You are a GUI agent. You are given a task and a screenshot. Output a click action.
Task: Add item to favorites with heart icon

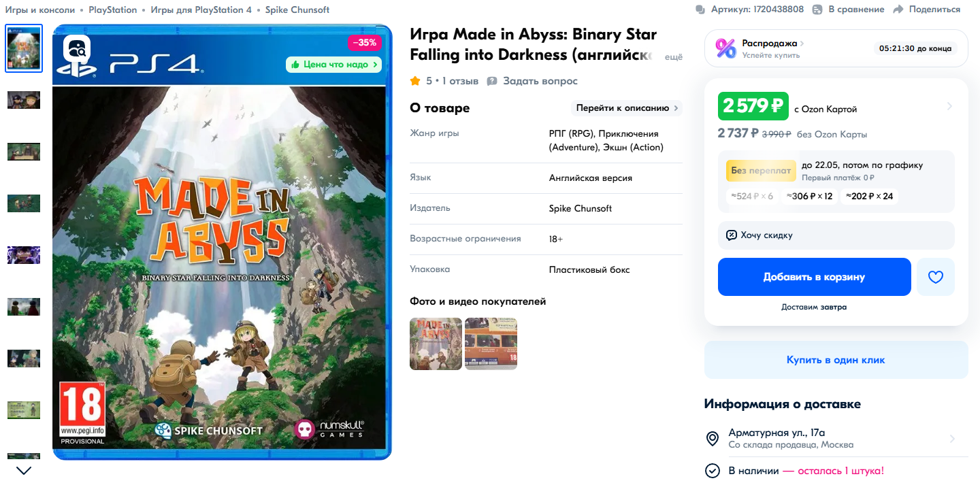click(936, 277)
